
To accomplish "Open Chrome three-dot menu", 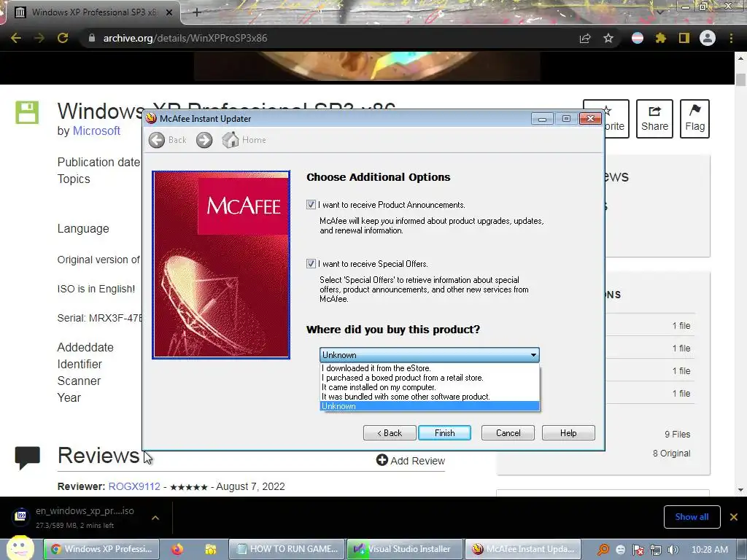I will pyautogui.click(x=731, y=38).
